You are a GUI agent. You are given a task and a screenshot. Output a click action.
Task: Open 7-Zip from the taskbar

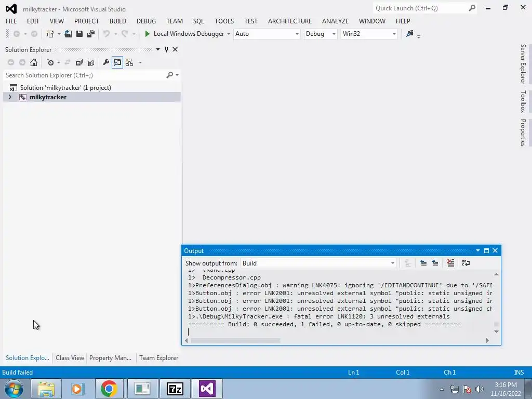[175, 389]
